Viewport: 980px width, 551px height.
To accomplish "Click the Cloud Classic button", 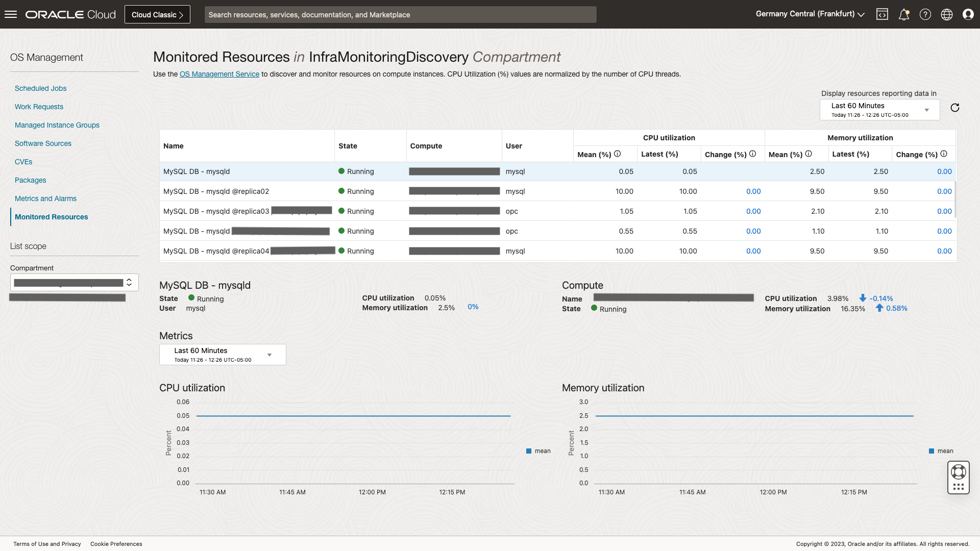I will [x=157, y=14].
